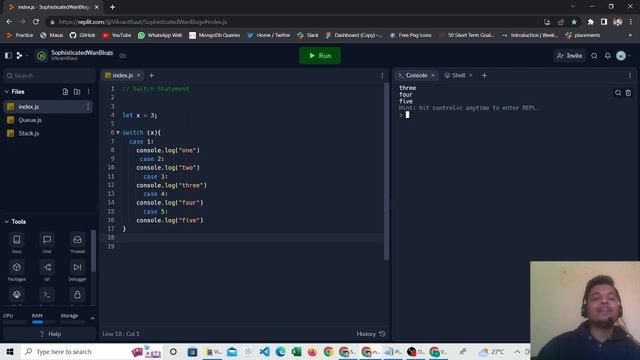
Task: Switch to the index.js editor tab
Action: [122, 76]
